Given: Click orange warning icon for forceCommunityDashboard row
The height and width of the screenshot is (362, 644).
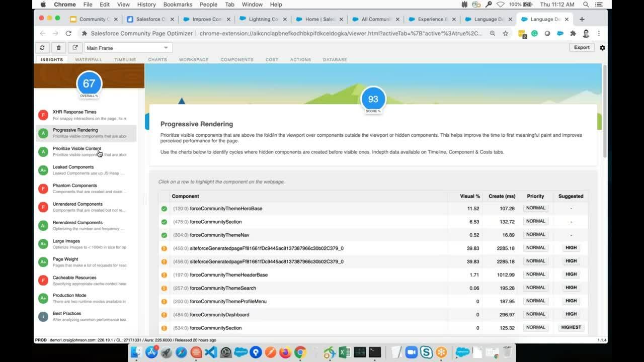Looking at the screenshot, I should click(164, 315).
